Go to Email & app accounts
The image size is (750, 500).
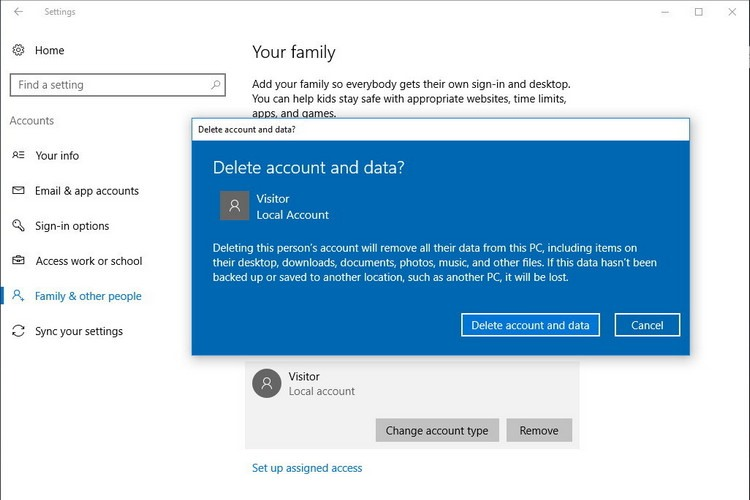point(87,191)
